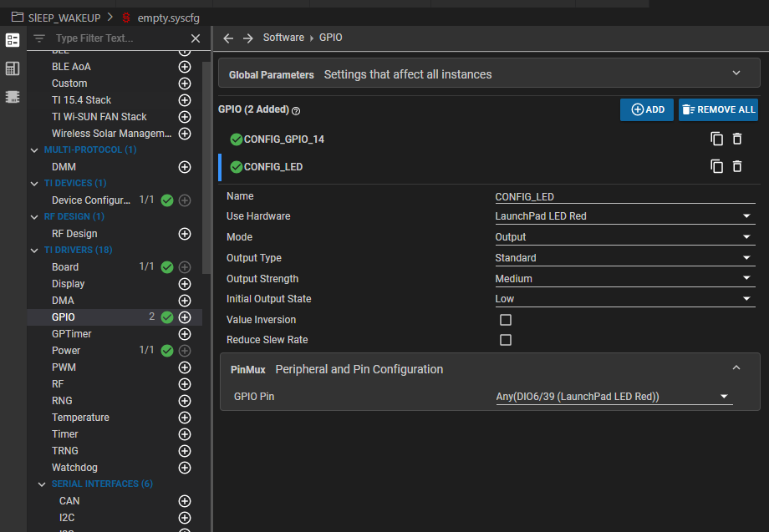The width and height of the screenshot is (769, 532).
Task: Clear the filter text box
Action: 196,38
